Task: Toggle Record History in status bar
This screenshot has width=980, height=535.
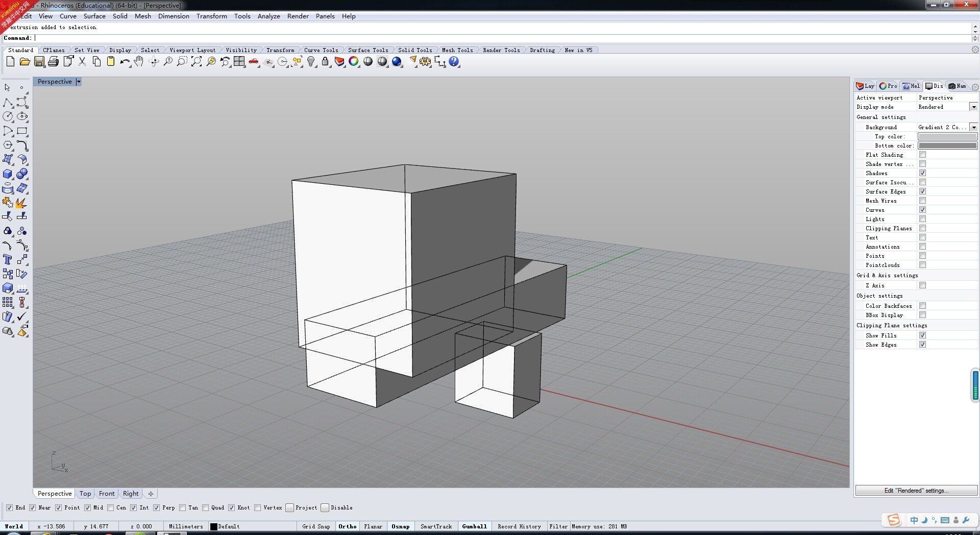Action: 519,526
